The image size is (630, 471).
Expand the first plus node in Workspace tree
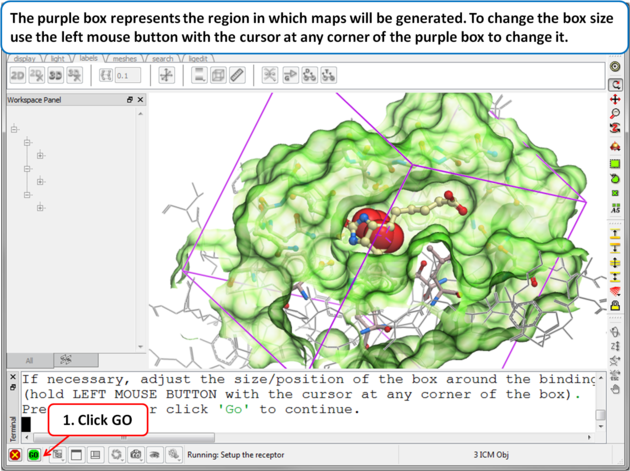[40, 156]
